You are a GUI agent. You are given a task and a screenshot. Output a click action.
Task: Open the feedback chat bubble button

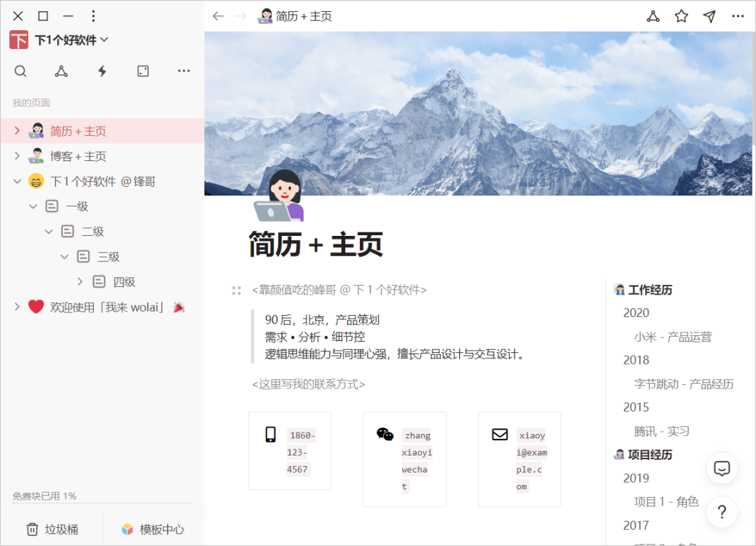tap(722, 468)
